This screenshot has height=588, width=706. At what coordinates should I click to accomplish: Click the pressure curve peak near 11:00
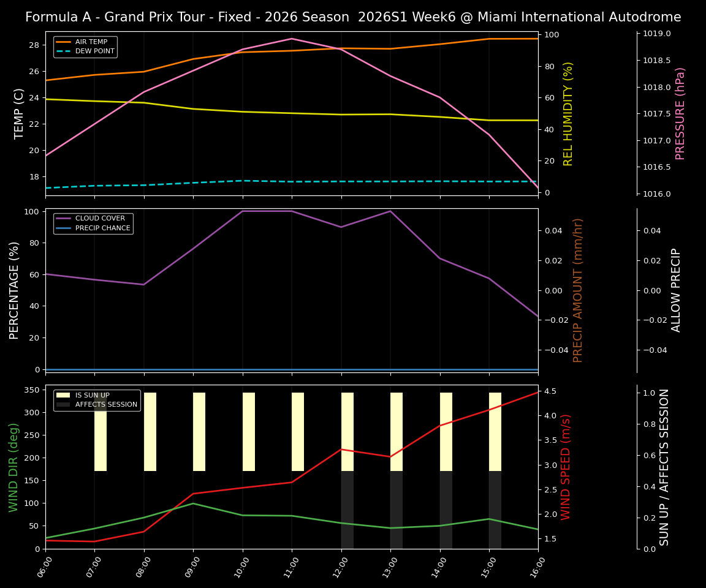click(290, 39)
